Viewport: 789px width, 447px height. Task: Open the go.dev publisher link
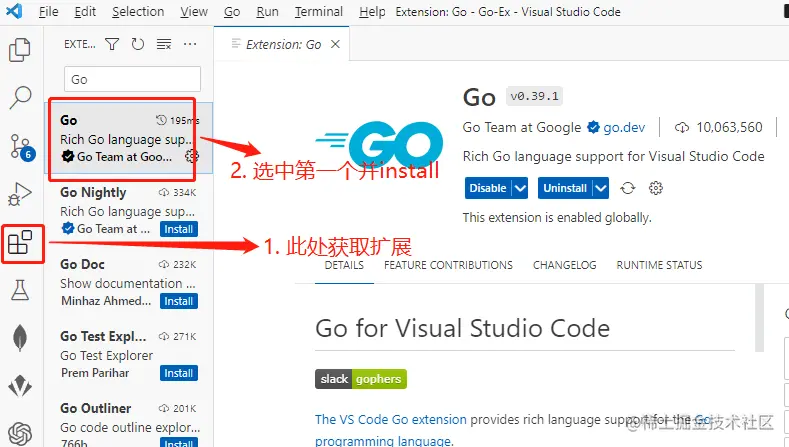pos(624,127)
